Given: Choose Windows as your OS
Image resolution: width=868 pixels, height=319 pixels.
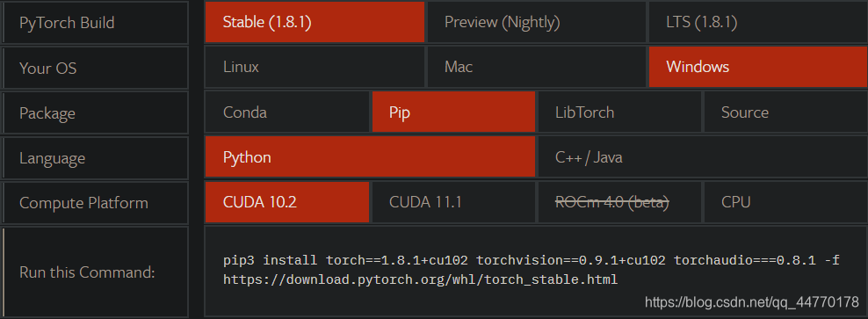Looking at the screenshot, I should [758, 67].
